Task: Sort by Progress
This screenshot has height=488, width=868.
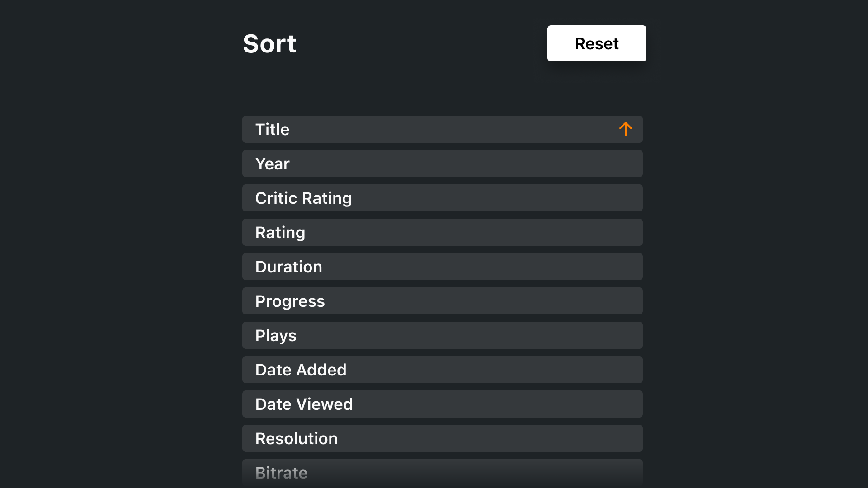Action: coord(442,301)
